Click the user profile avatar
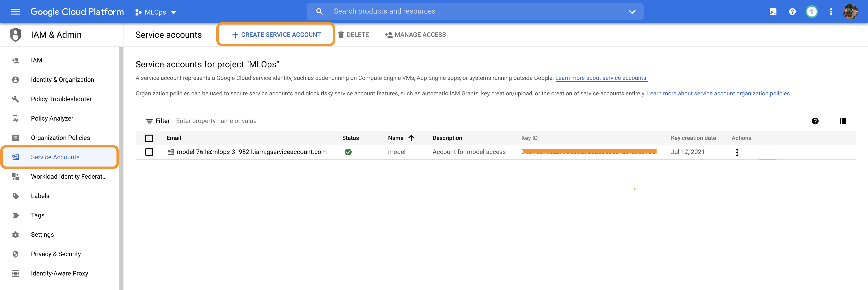The height and width of the screenshot is (290, 868). tap(850, 12)
